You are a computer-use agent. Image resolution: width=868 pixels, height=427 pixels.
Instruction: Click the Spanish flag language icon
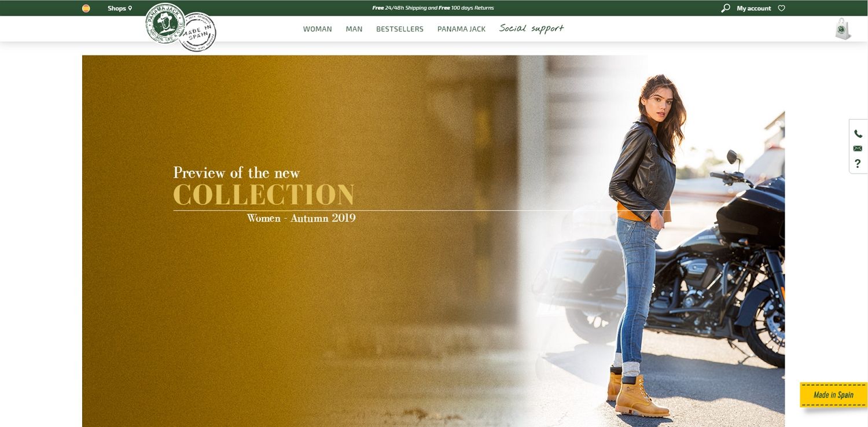86,9
